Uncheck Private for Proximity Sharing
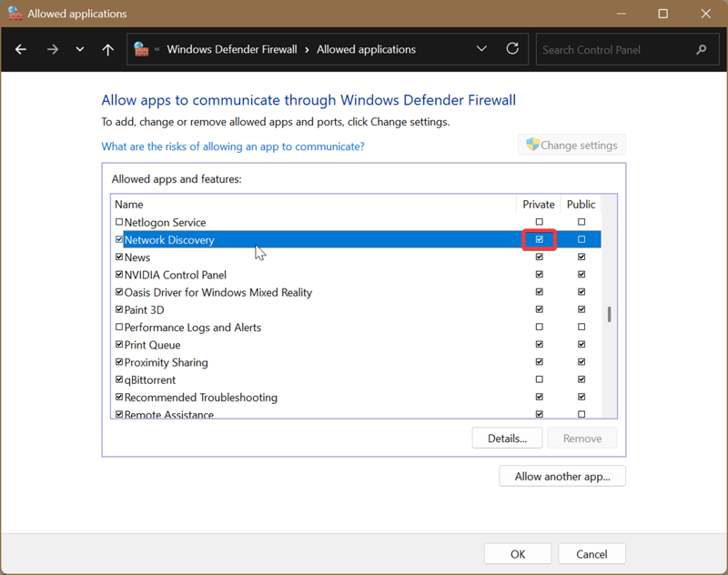This screenshot has height=575, width=728. [539, 361]
